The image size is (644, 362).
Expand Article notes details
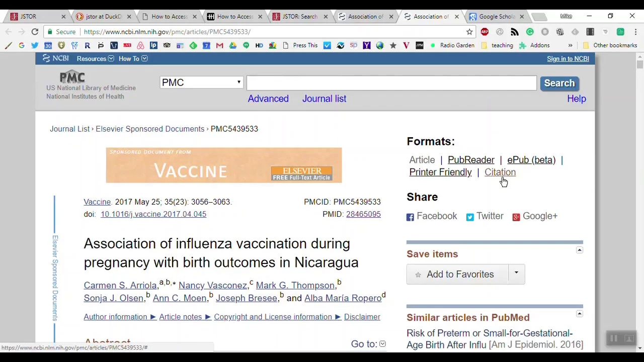pos(185,317)
